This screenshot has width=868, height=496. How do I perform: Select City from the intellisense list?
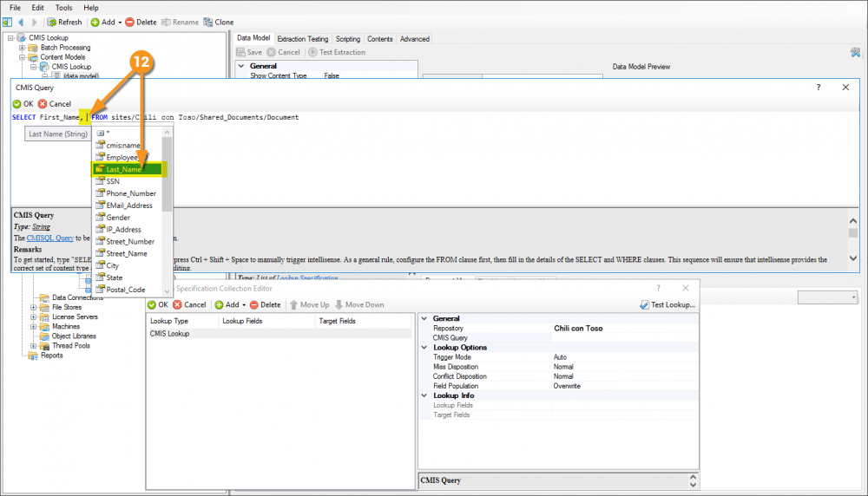[128, 266]
